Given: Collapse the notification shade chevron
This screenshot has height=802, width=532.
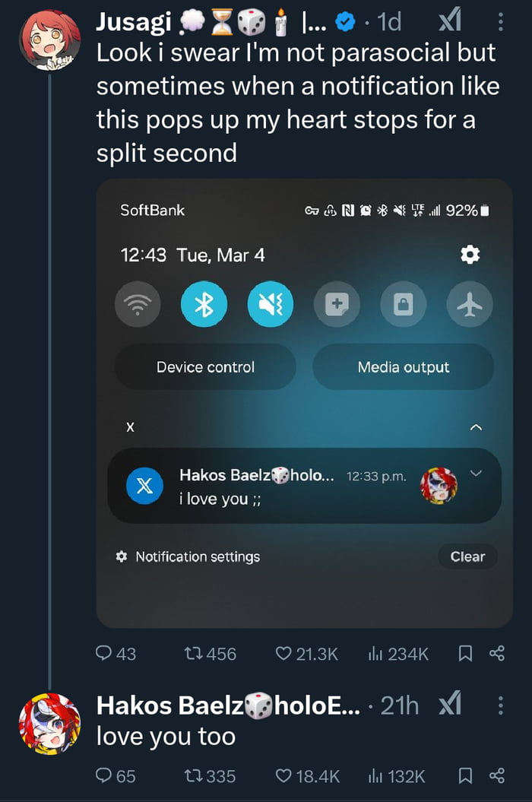Looking at the screenshot, I should [x=477, y=427].
